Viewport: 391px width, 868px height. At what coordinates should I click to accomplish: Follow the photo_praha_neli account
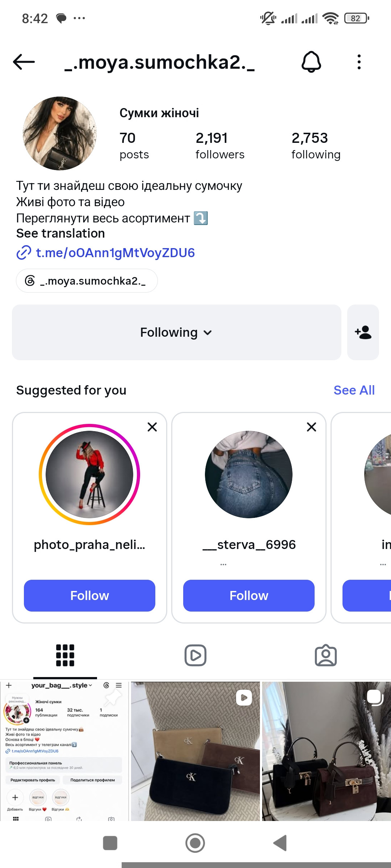point(89,596)
